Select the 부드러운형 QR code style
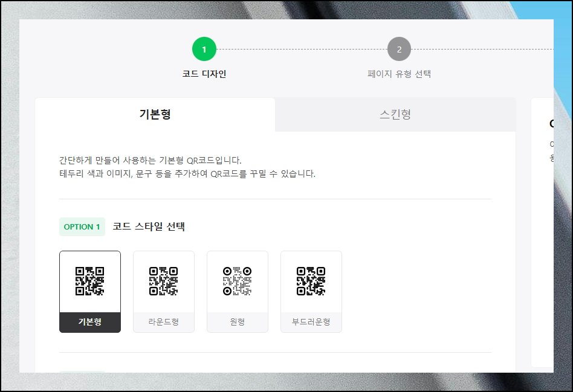 tap(311, 292)
